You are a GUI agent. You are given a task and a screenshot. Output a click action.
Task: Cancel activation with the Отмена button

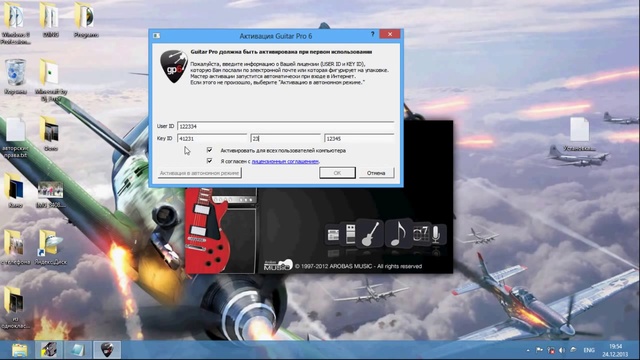point(376,173)
